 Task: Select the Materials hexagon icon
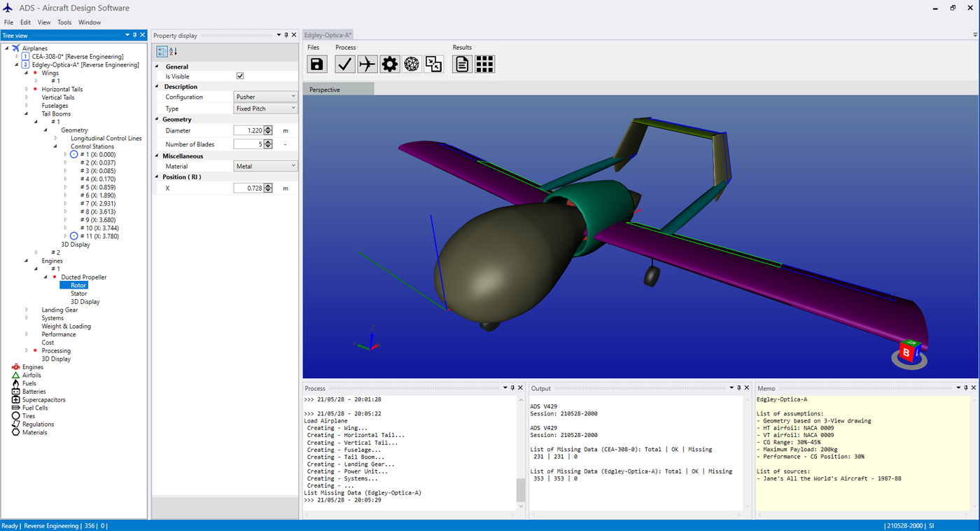[x=15, y=432]
